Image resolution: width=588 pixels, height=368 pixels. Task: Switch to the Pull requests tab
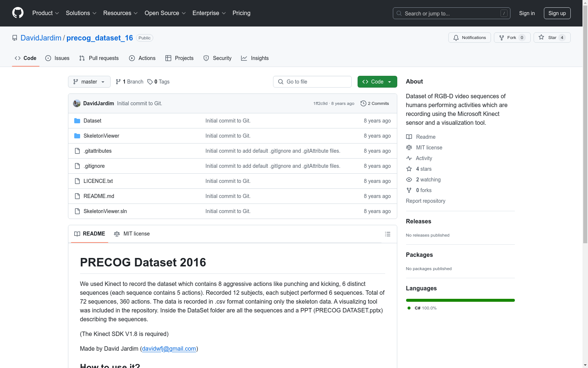point(99,58)
